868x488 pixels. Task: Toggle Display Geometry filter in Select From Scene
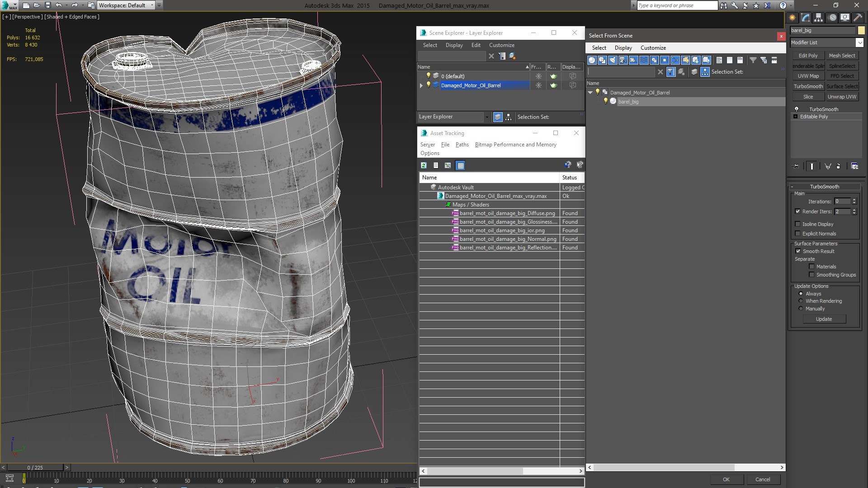[x=592, y=60]
